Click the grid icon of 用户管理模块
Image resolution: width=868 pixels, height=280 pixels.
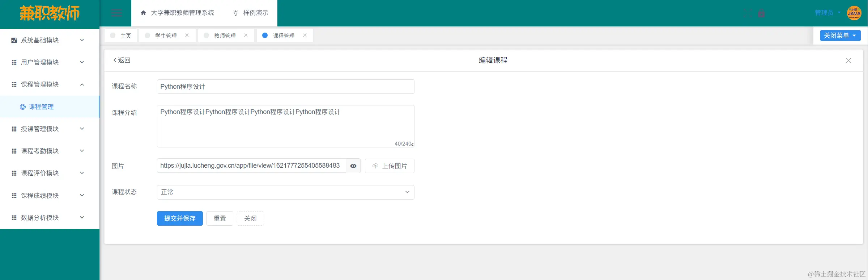click(x=14, y=62)
